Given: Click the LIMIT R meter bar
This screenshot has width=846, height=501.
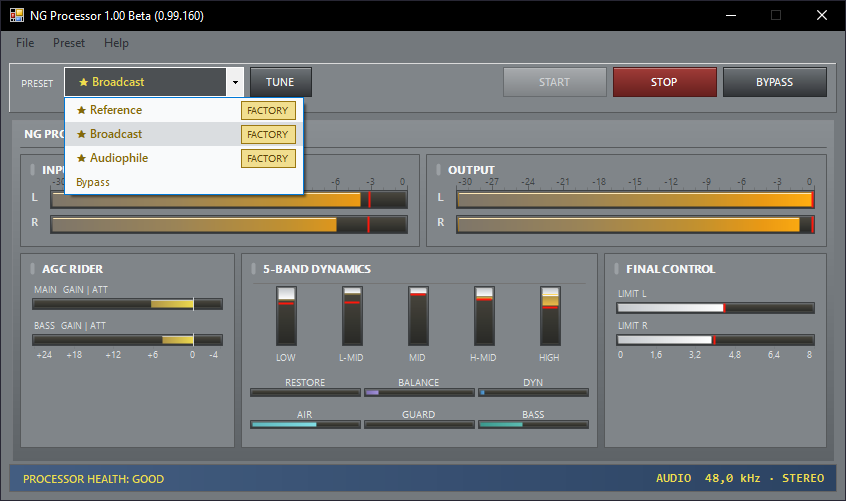Looking at the screenshot, I should click(x=715, y=340).
